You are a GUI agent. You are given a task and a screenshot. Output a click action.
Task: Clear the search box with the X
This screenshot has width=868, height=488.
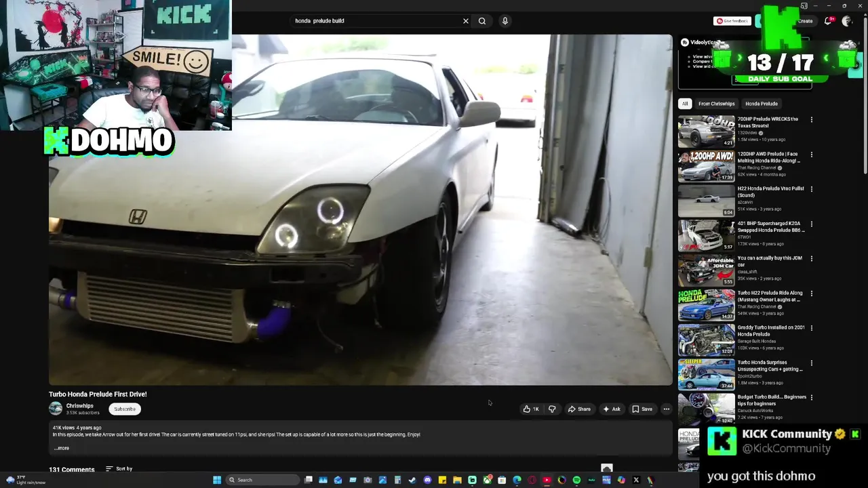coord(466,21)
